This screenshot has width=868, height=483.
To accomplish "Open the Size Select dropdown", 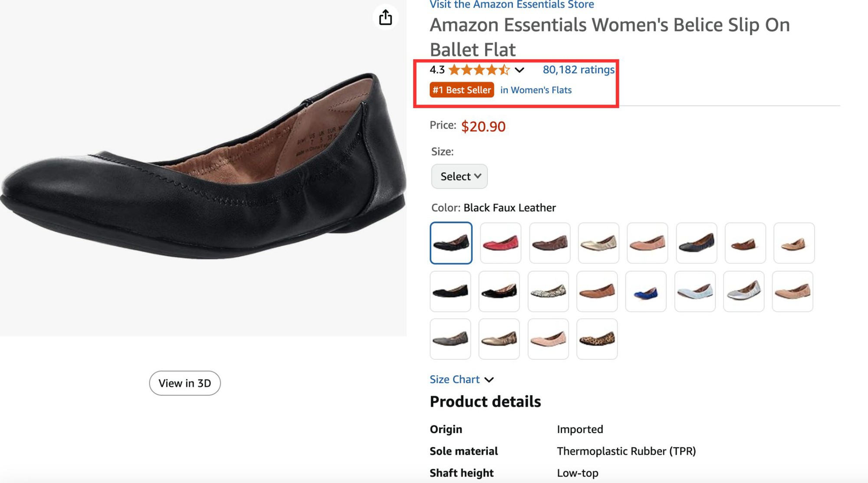I will click(459, 176).
